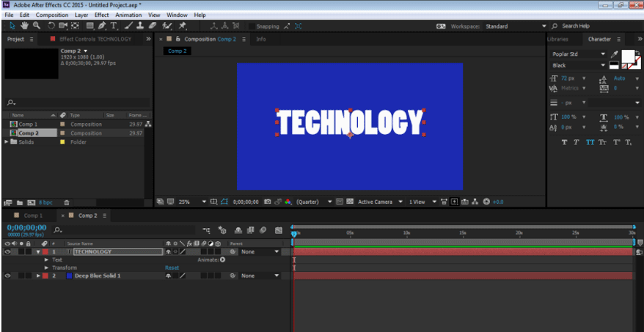Hide the Deep Blue Solid 1 layer
The image size is (644, 332).
pyautogui.click(x=7, y=276)
